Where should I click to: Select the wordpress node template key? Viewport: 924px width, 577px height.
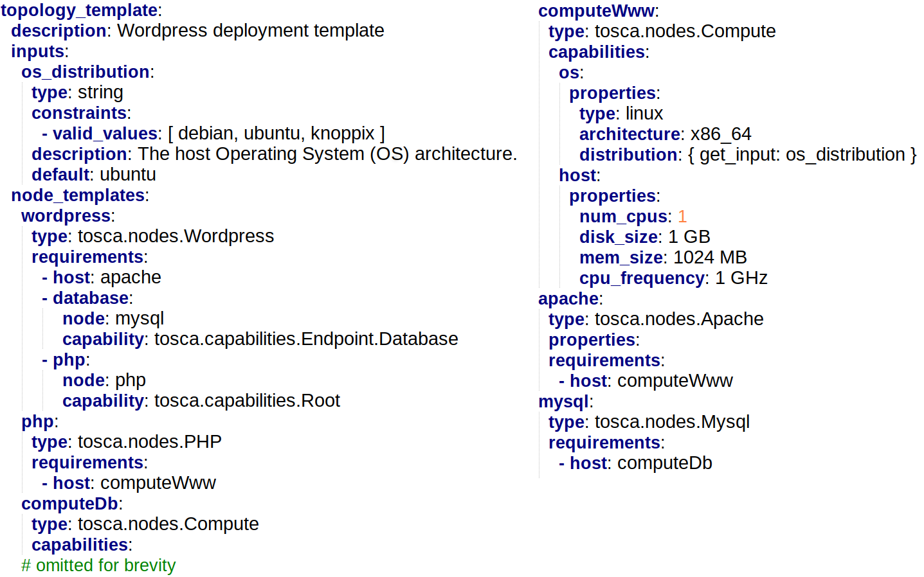[x=66, y=216]
